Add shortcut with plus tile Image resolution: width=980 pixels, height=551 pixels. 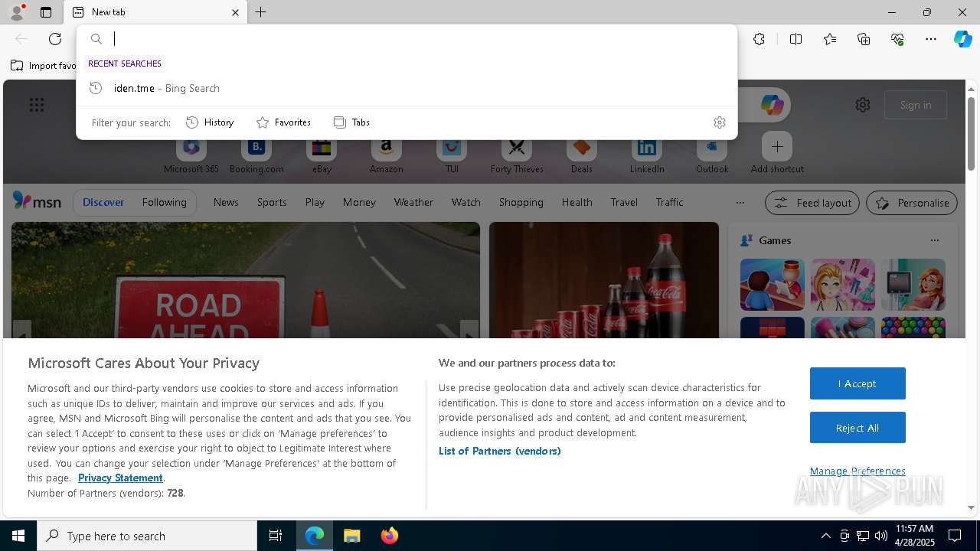(777, 146)
